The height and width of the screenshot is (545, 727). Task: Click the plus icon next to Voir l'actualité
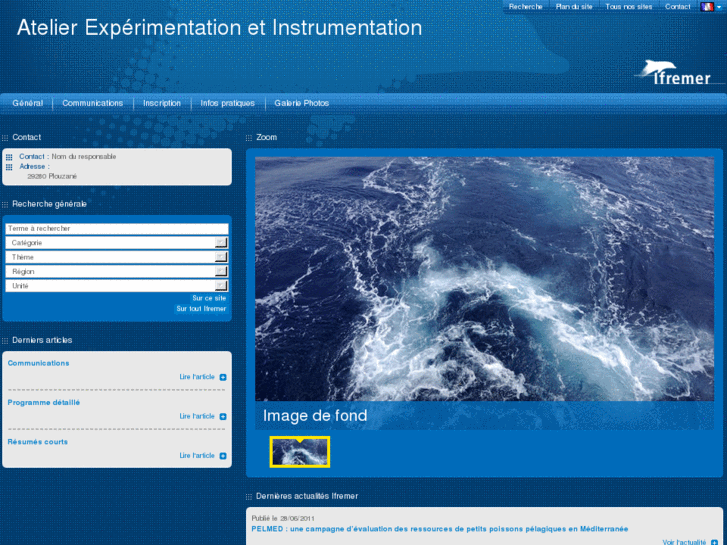tap(714, 542)
